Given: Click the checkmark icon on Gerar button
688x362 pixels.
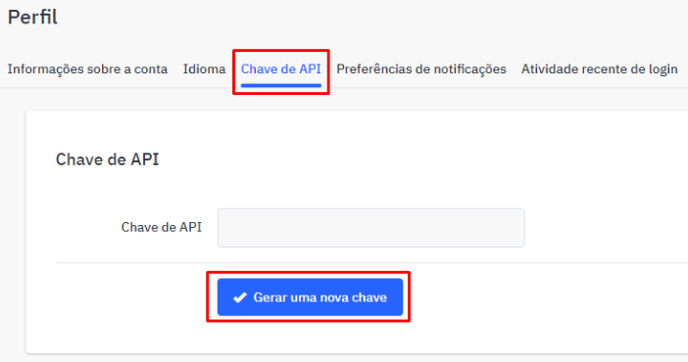Looking at the screenshot, I should pos(240,298).
